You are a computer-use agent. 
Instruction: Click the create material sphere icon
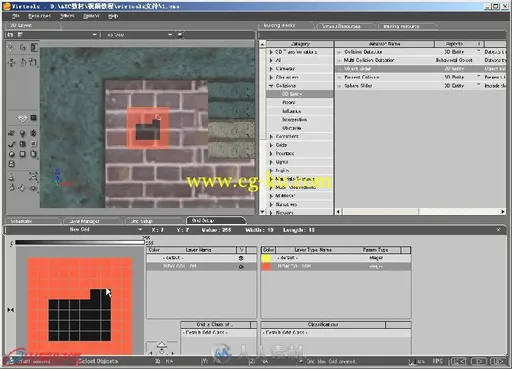pyautogui.click(x=12, y=154)
